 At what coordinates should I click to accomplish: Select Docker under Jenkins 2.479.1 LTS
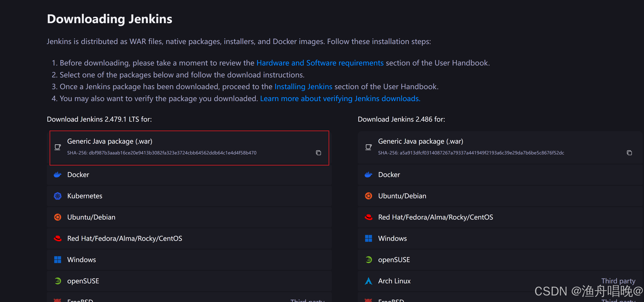tap(189, 174)
